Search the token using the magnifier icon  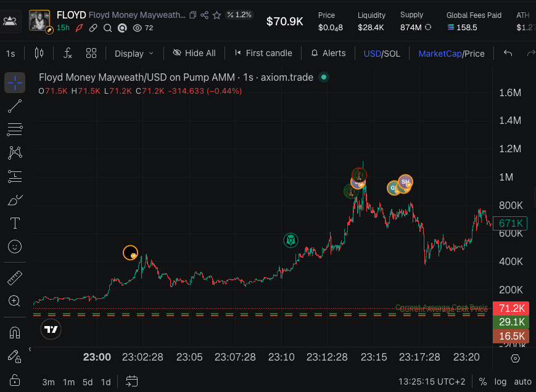[108, 28]
